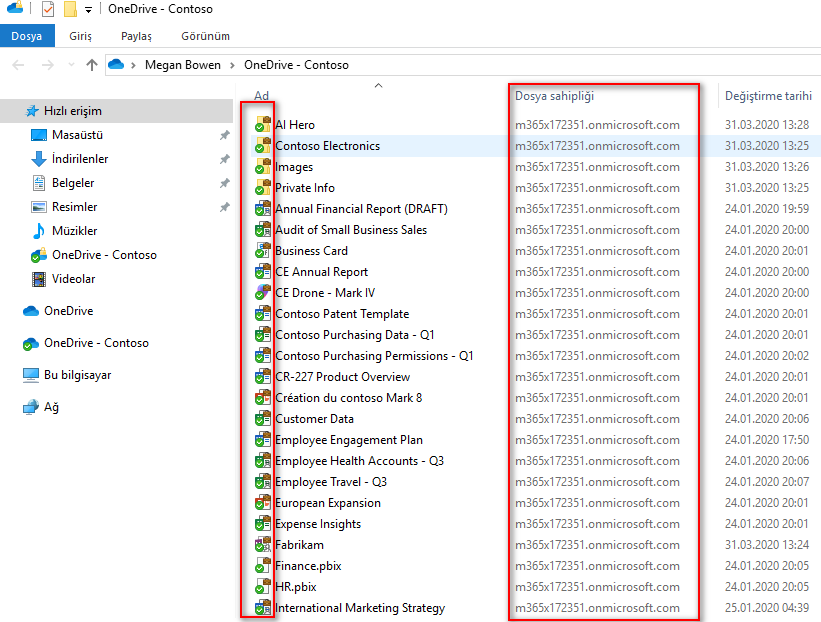Click the Business Card file icon

coord(263,250)
